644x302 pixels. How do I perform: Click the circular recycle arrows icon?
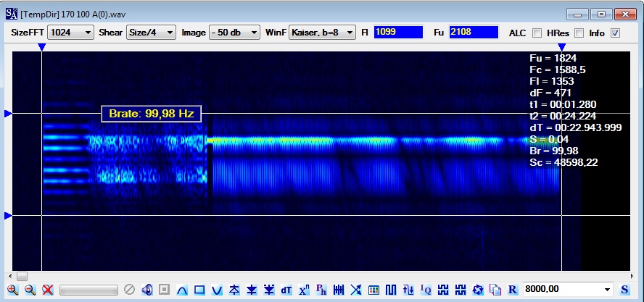[478, 290]
